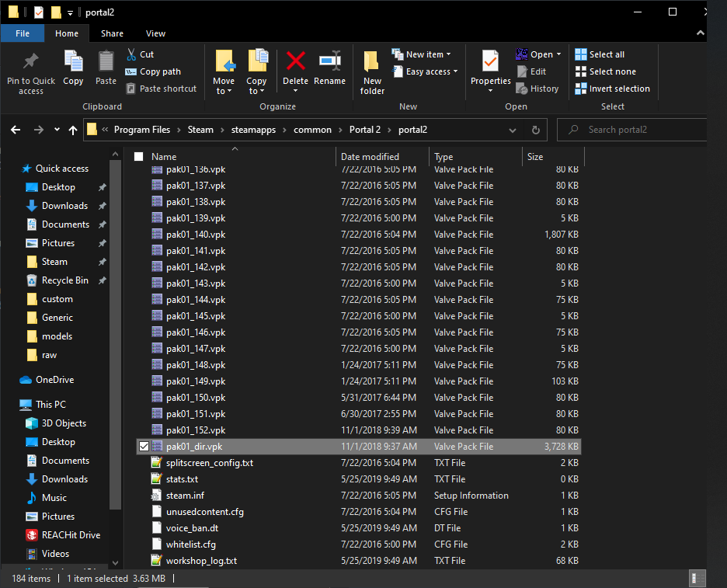
Task: Select file steam.inf
Action: coord(358,496)
